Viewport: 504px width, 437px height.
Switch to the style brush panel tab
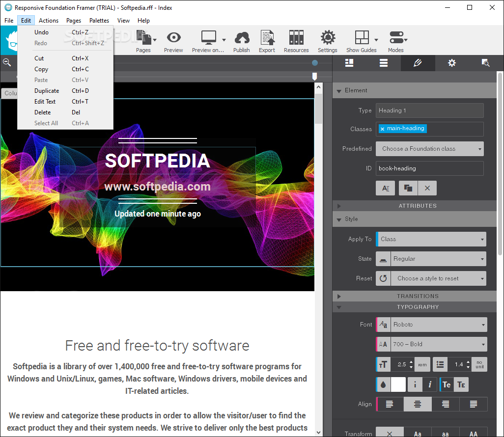[418, 63]
